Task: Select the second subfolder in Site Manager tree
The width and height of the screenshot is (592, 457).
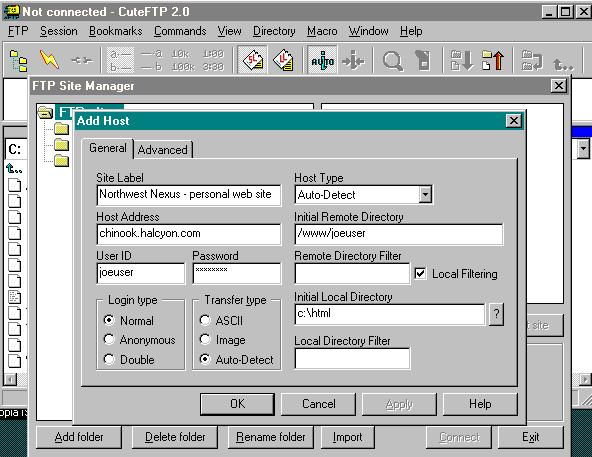Action: (62, 145)
